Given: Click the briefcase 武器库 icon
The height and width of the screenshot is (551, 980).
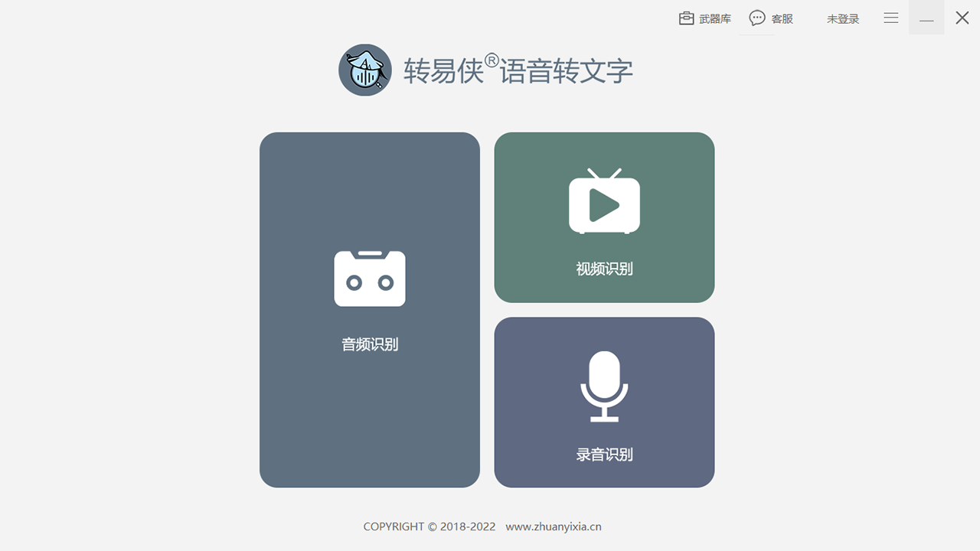Looking at the screenshot, I should pyautogui.click(x=687, y=18).
